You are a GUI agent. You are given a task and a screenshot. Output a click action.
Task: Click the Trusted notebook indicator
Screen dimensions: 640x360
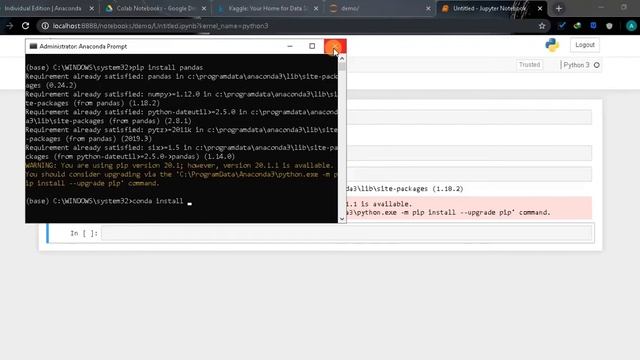point(529,64)
